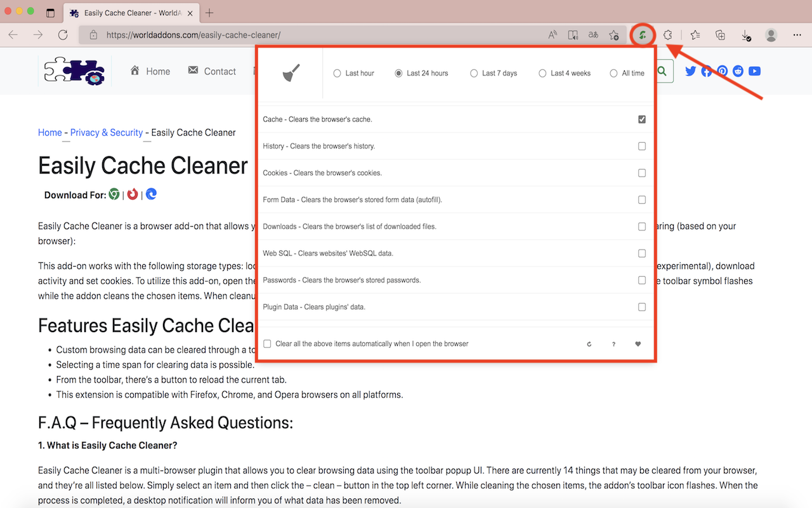Enter Immersive Reader mode
Viewport: 812px width, 508px height.
click(x=573, y=35)
